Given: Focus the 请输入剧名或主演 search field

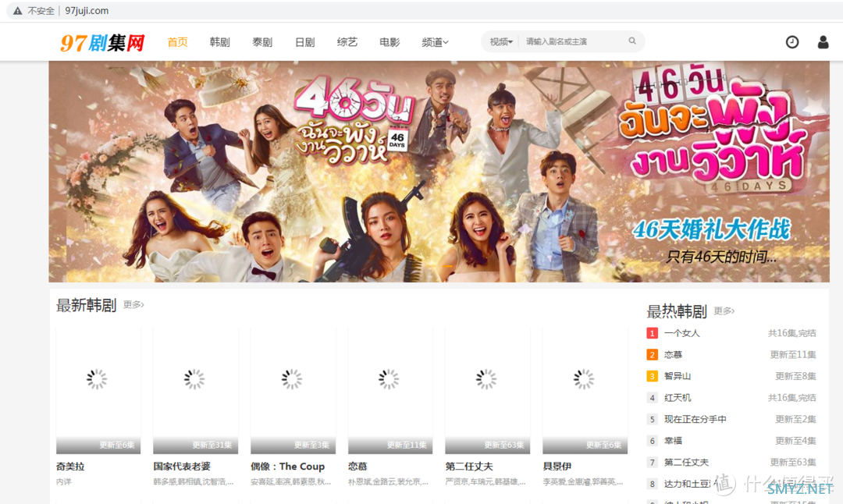Looking at the screenshot, I should [x=573, y=41].
